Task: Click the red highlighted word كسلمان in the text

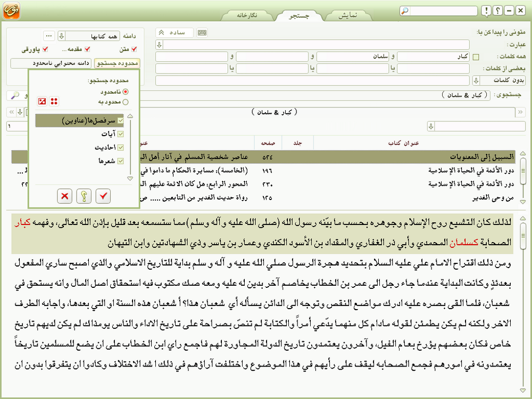Action: [x=464, y=243]
